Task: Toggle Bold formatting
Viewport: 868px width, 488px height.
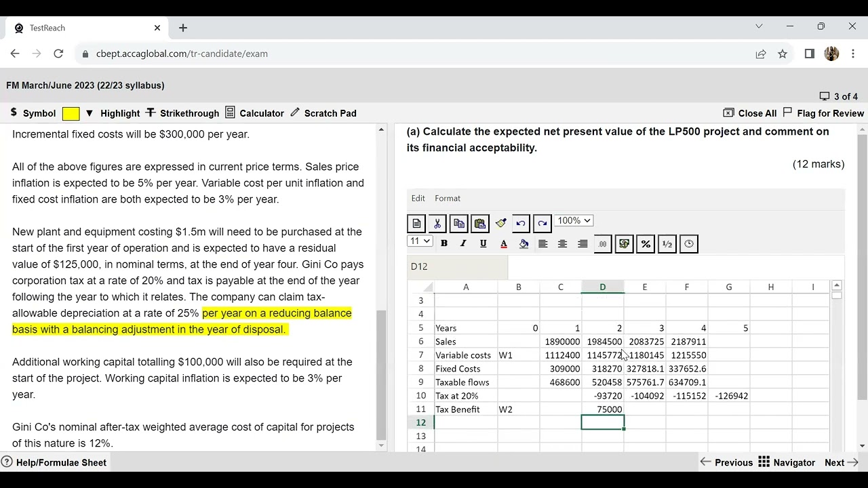Action: tap(444, 243)
